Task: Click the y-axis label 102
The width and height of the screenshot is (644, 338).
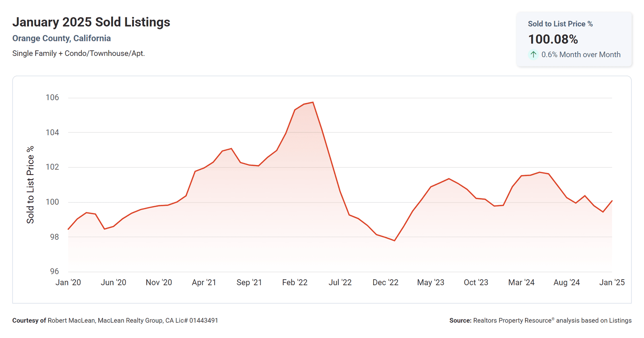Action: pyautogui.click(x=52, y=167)
